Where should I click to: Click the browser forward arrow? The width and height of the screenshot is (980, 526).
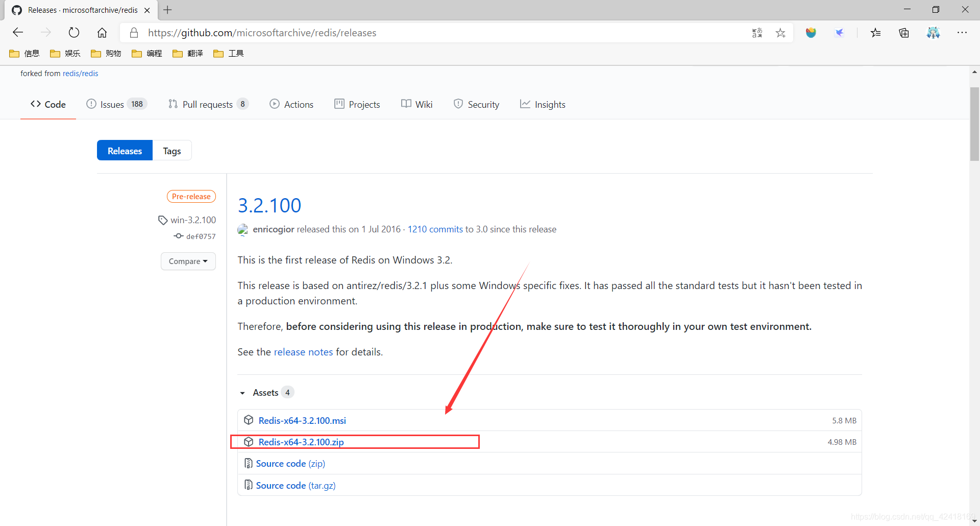46,33
